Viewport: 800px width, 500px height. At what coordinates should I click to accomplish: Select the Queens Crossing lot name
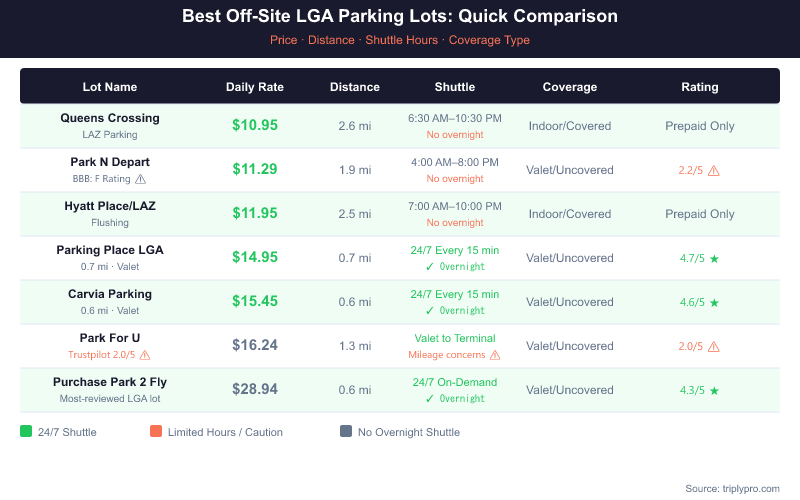coord(110,118)
